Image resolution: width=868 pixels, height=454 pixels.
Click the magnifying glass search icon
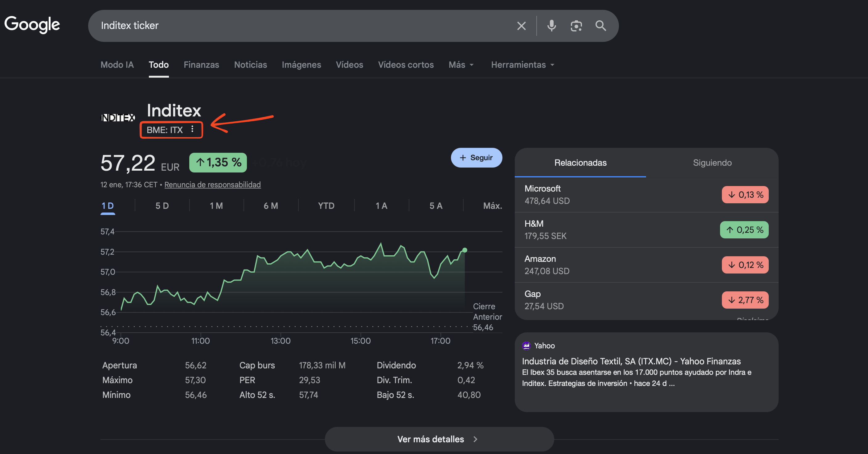tap(600, 26)
